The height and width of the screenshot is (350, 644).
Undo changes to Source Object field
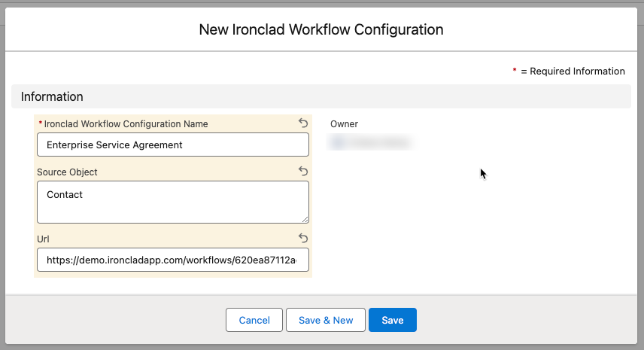tap(303, 171)
